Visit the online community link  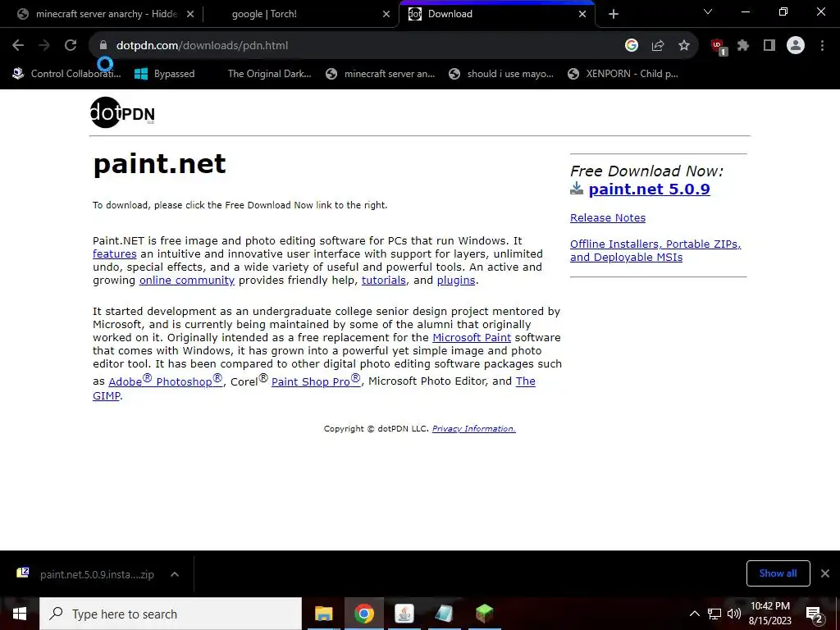pyautogui.click(x=187, y=281)
